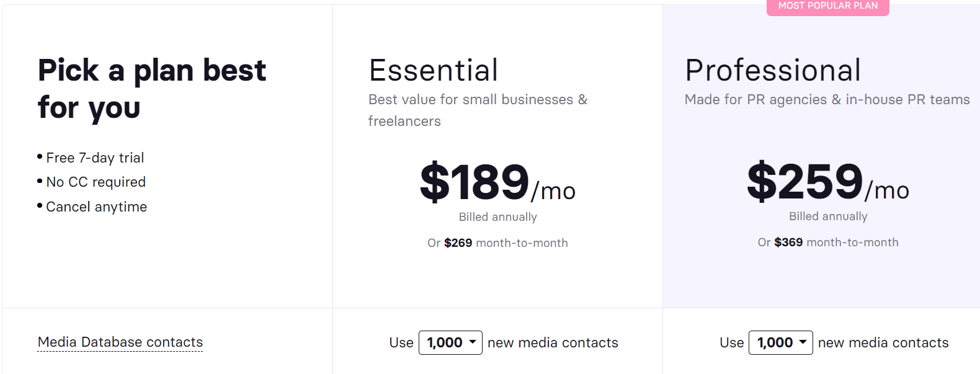Click new media contacts label in Professional column
Screen dimensions: 980x374
883,343
